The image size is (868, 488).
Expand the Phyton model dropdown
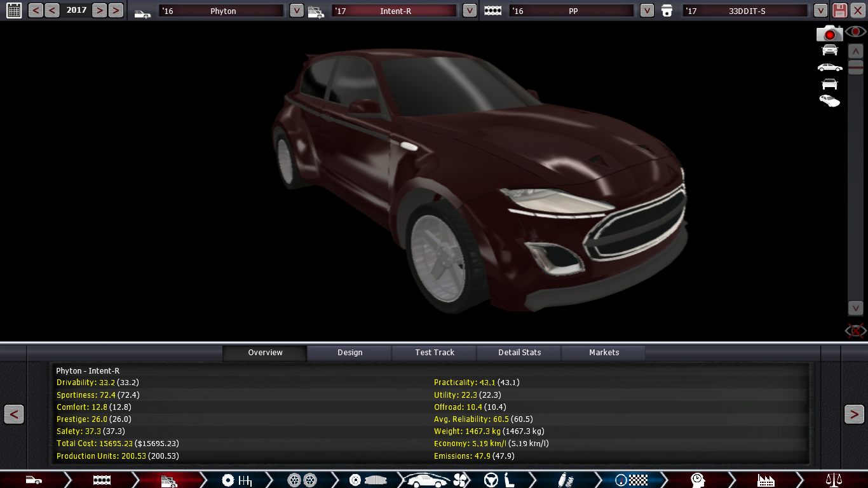click(x=296, y=11)
